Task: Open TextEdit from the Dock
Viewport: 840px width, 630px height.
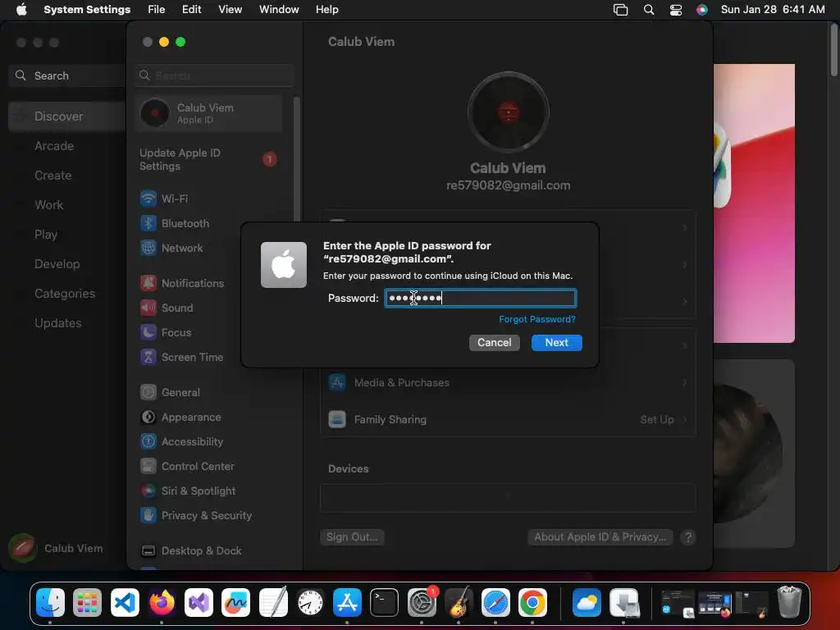Action: [x=273, y=602]
